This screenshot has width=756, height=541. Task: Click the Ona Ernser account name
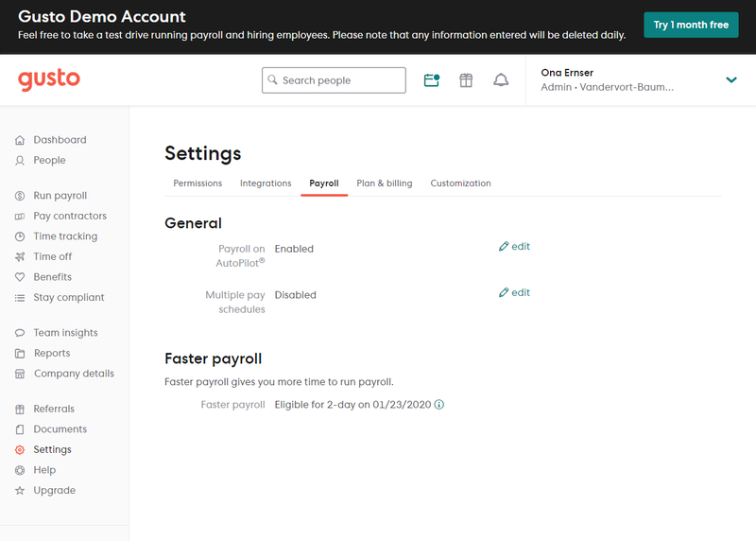(x=567, y=73)
